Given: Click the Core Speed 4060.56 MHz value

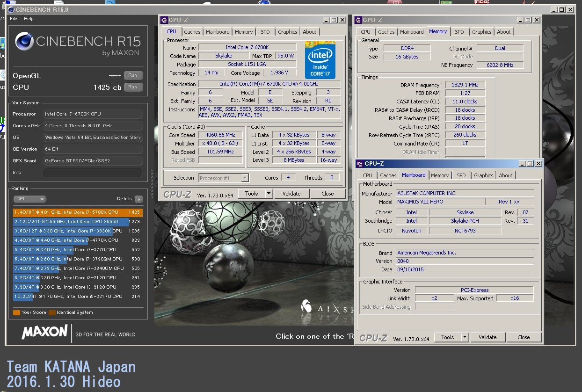Looking at the screenshot, I should (220, 135).
